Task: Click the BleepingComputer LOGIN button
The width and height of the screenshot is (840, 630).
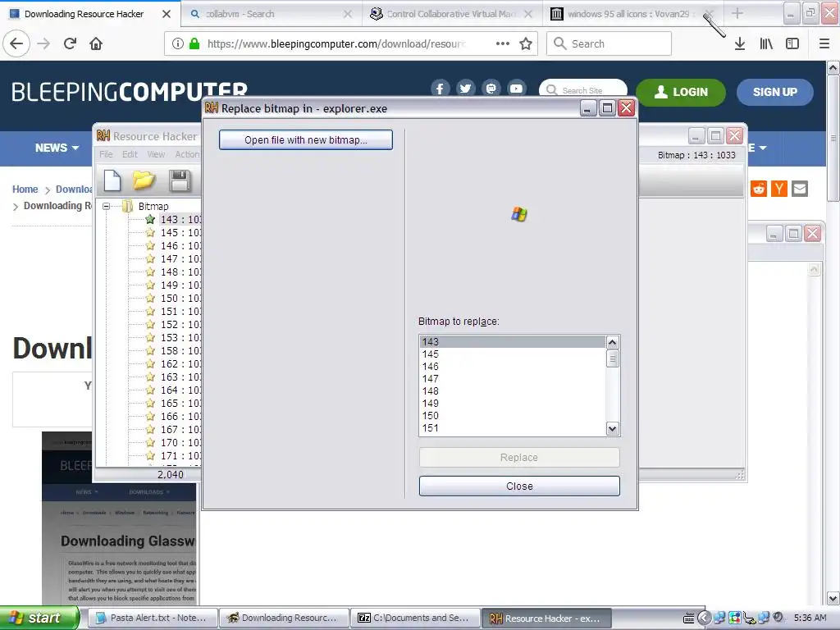Action: (681, 92)
